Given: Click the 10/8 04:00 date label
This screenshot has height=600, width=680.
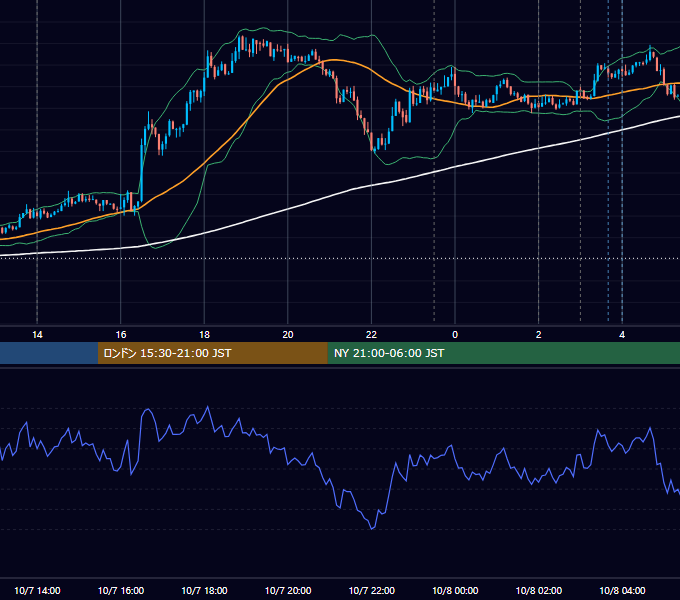Looking at the screenshot, I should point(622,590).
